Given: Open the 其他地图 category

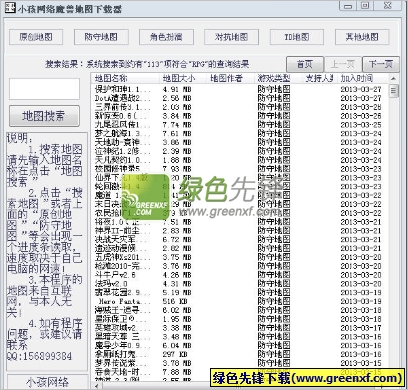Looking at the screenshot, I should coord(362,37).
